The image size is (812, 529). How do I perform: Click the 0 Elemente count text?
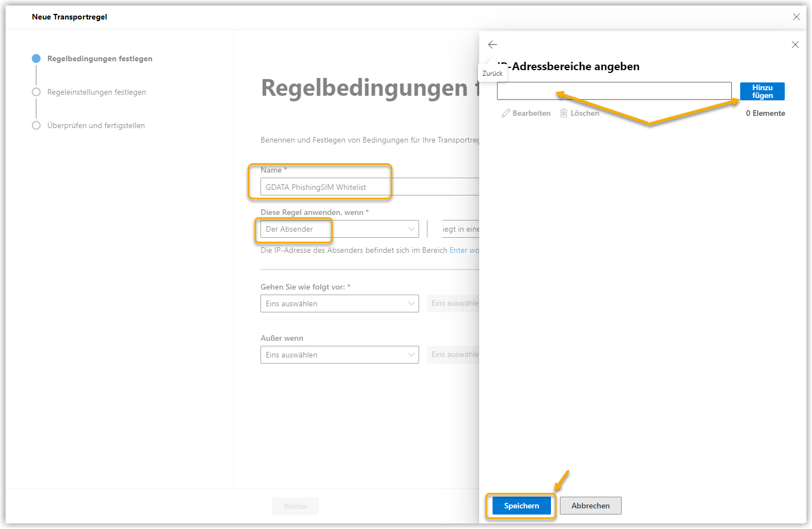point(765,113)
